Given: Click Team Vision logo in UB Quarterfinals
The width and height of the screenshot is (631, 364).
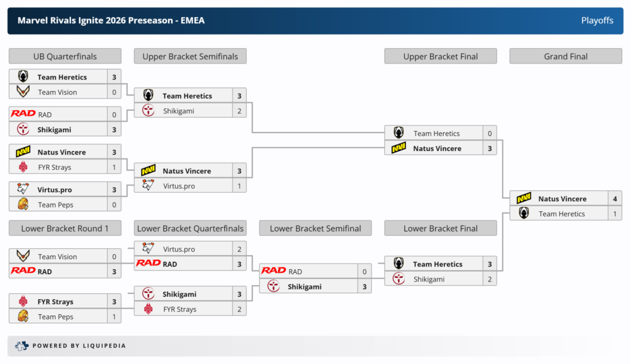Looking at the screenshot, I should (x=23, y=92).
